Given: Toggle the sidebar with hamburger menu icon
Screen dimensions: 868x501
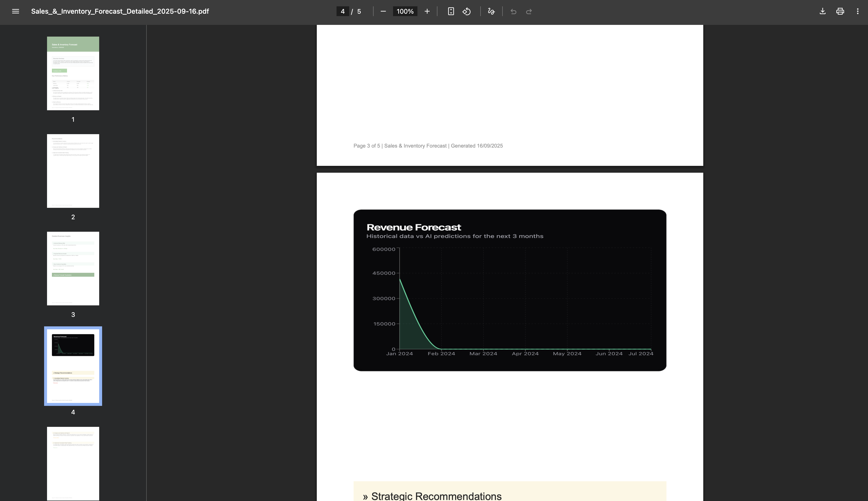Looking at the screenshot, I should click(x=15, y=11).
